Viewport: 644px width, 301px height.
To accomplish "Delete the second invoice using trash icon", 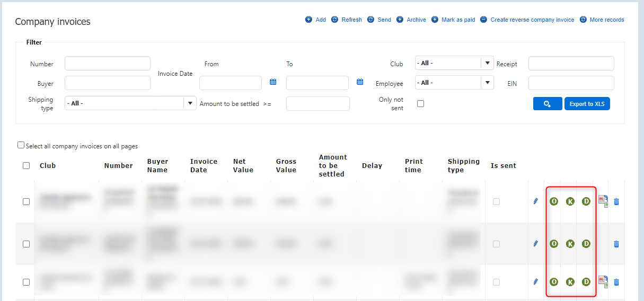I will click(x=616, y=244).
